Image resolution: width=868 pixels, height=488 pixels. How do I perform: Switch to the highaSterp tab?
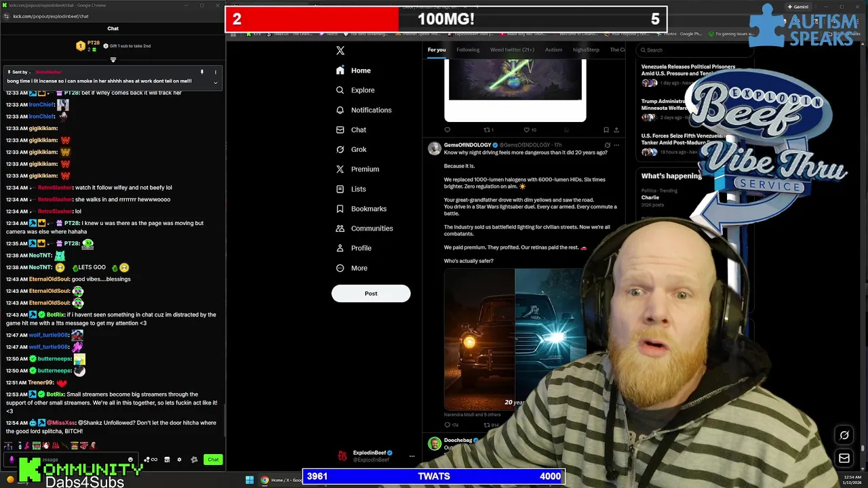click(x=586, y=49)
